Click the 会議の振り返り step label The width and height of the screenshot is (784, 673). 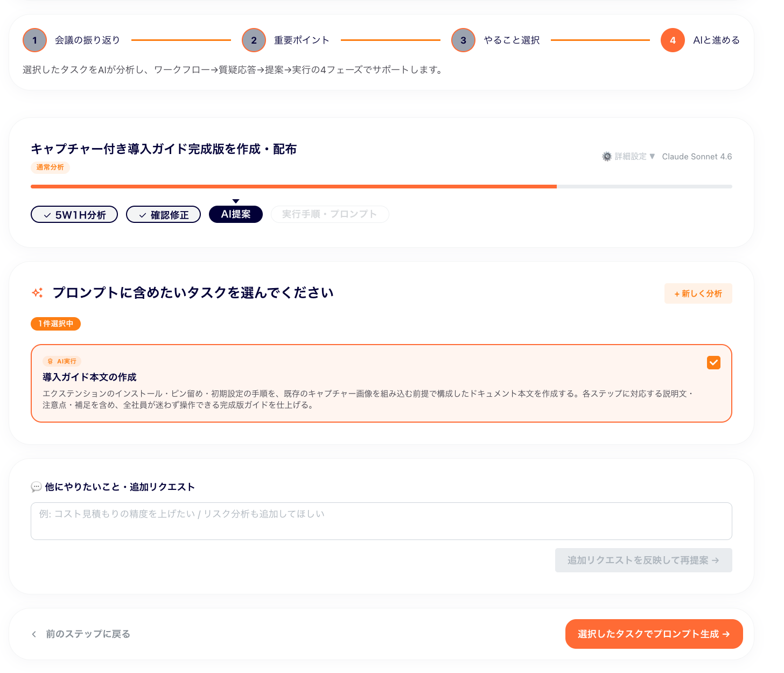[x=87, y=40]
